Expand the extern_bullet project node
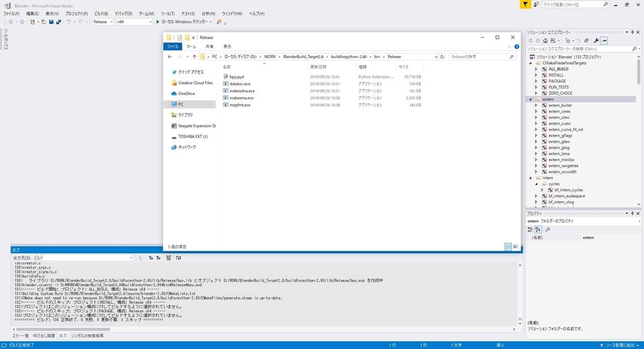644x349 pixels. click(536, 105)
